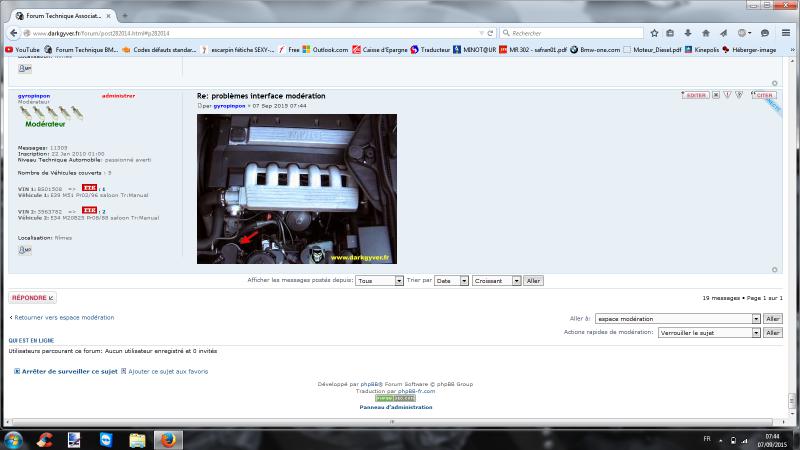Select the Forum Technique browser tab
The image size is (800, 450).
coord(58,16)
